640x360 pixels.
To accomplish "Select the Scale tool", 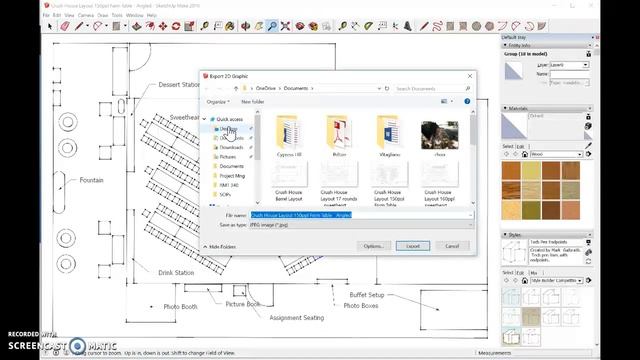I will (189, 27).
